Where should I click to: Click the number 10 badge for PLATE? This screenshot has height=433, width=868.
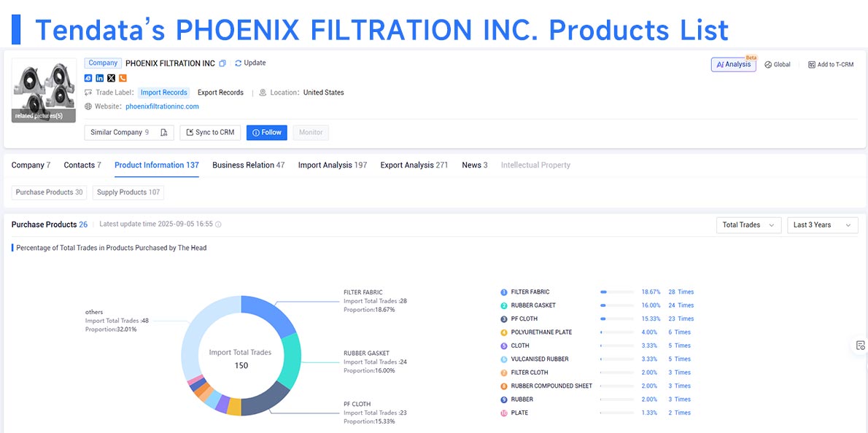(x=504, y=413)
